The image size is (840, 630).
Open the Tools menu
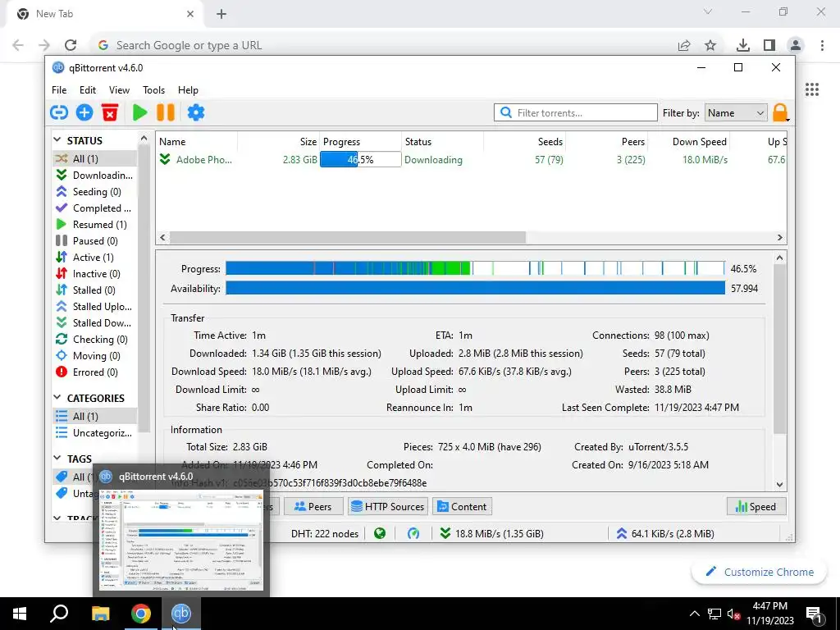153,90
